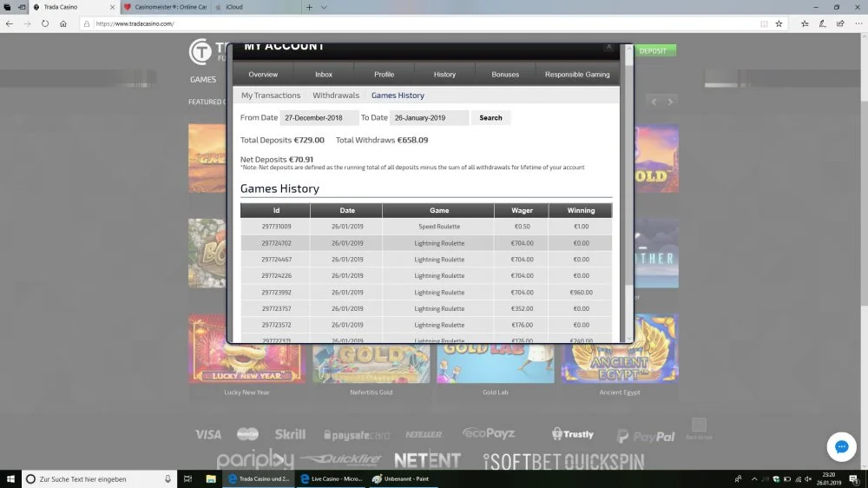Open a new browser tab
Screen dimensions: 868x488
[309, 7]
